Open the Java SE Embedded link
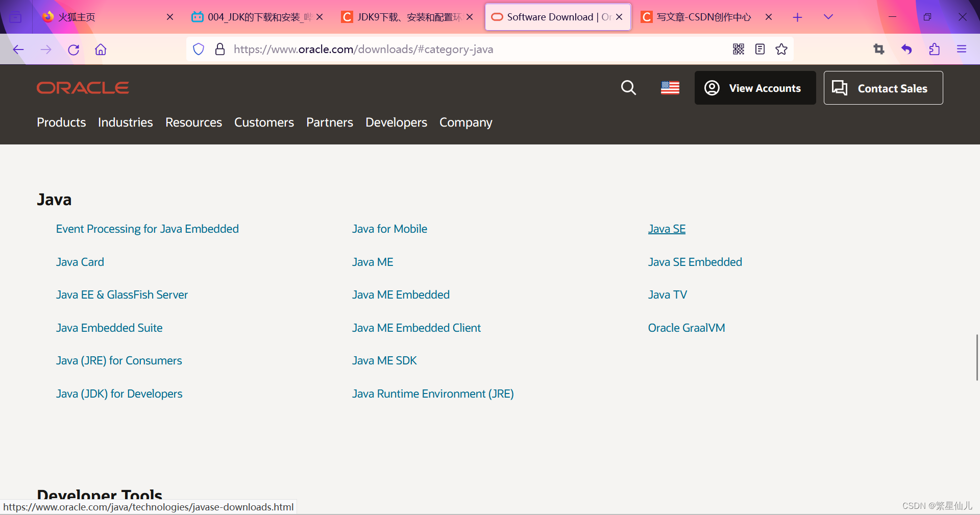The image size is (980, 515). 695,262
